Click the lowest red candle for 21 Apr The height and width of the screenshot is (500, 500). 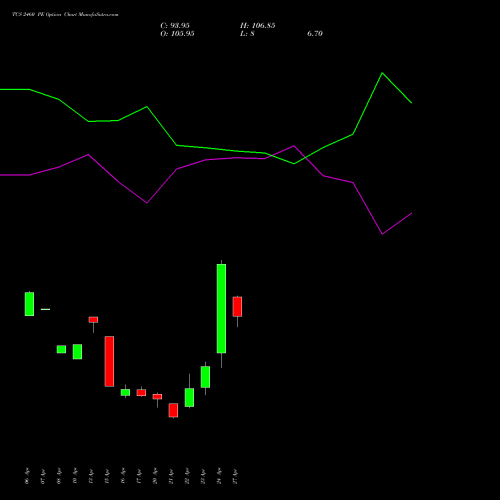coord(173,410)
